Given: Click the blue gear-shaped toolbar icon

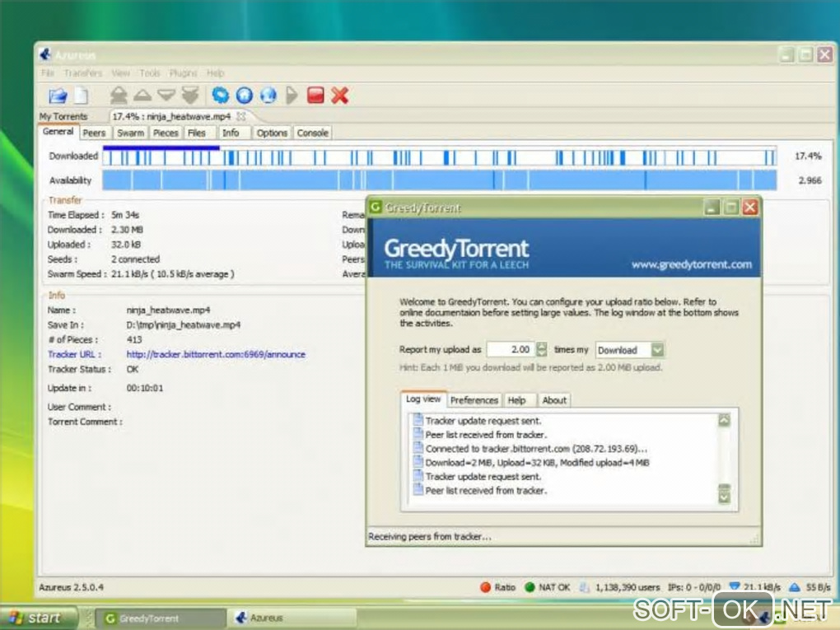Looking at the screenshot, I should 220,96.
